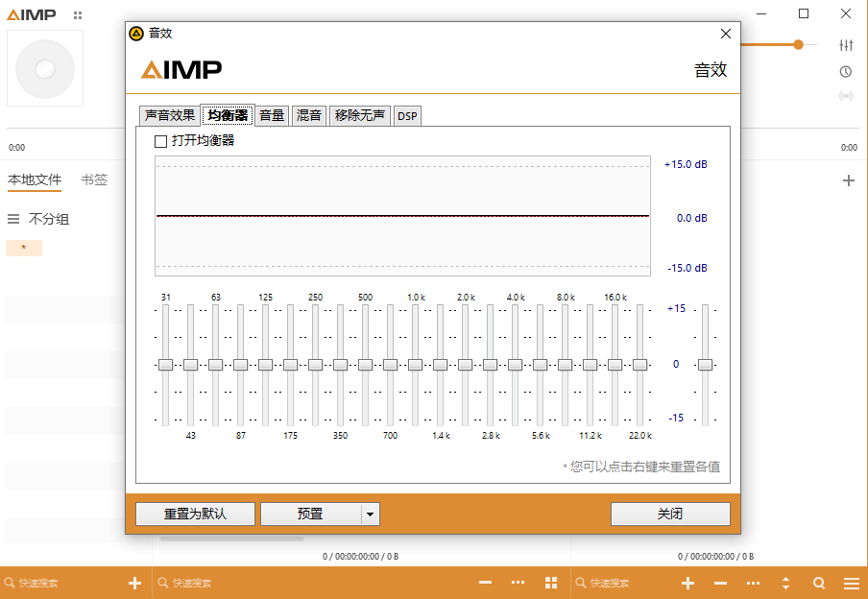
Task: Click the 重置为默认 button
Action: point(195,514)
